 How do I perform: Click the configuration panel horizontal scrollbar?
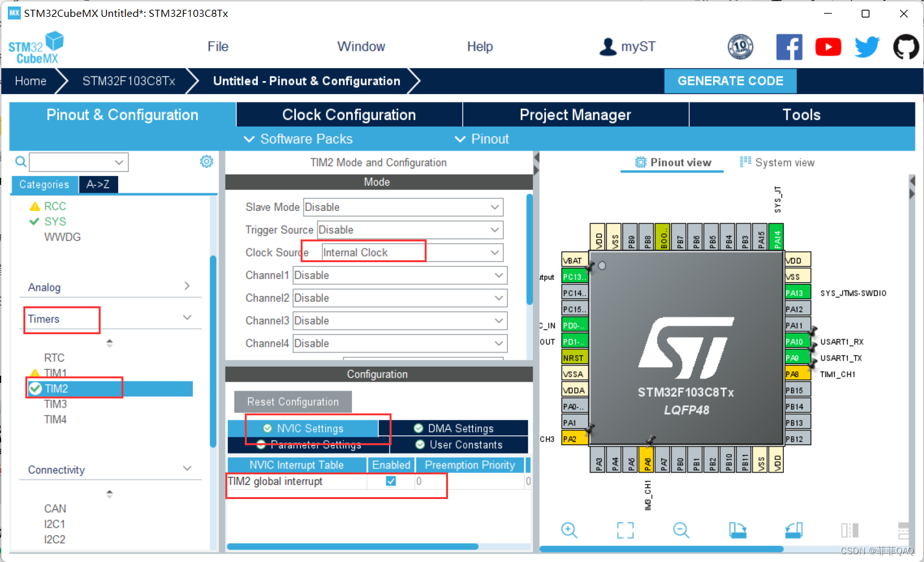pos(353,546)
